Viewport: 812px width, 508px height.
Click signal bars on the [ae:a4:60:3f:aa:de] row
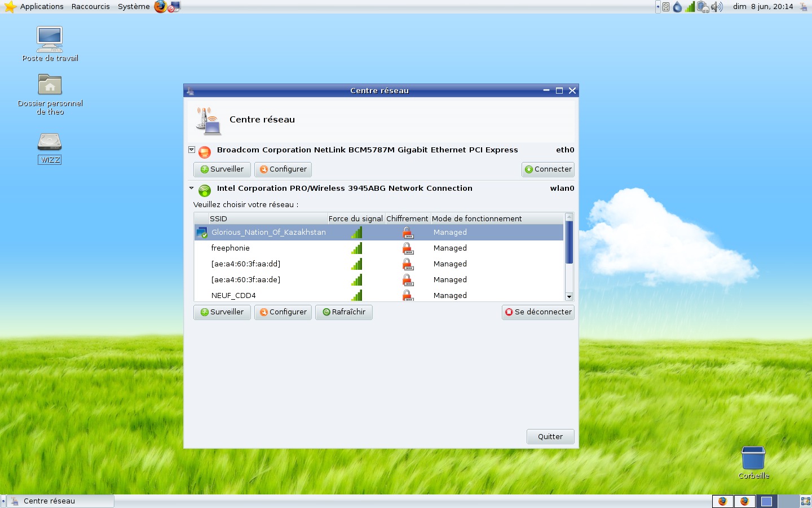(356, 279)
